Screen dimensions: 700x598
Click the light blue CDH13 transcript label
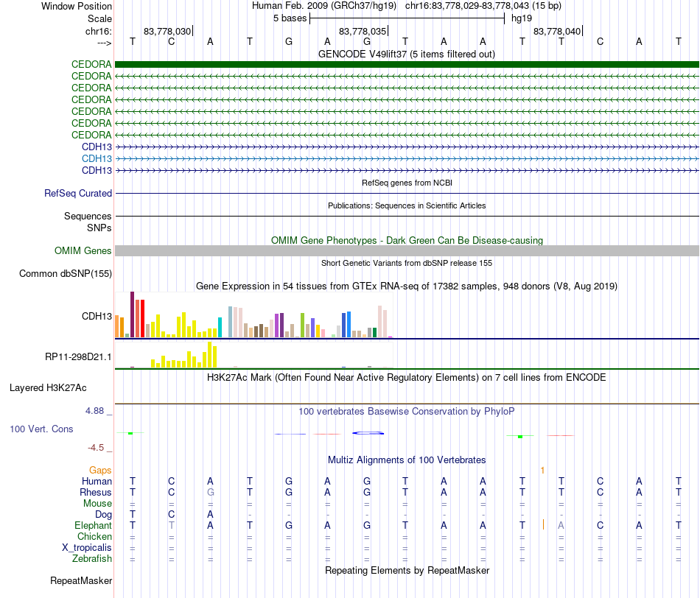(x=97, y=158)
